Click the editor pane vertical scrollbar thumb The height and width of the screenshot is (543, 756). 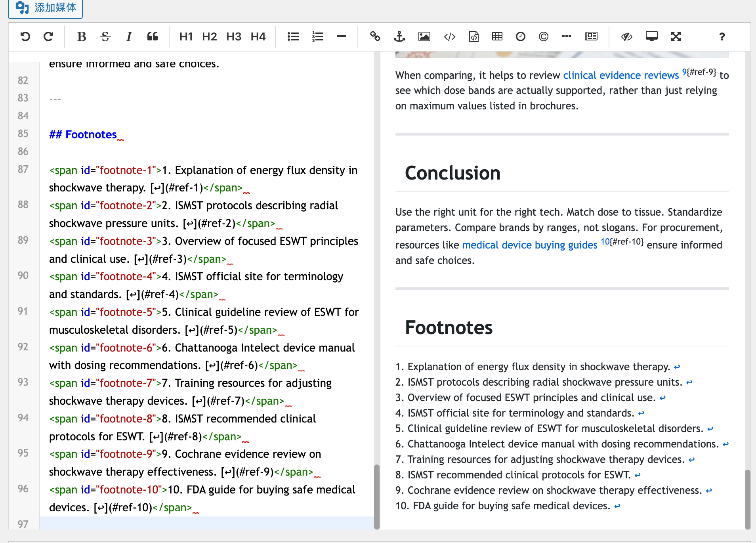coord(377,497)
